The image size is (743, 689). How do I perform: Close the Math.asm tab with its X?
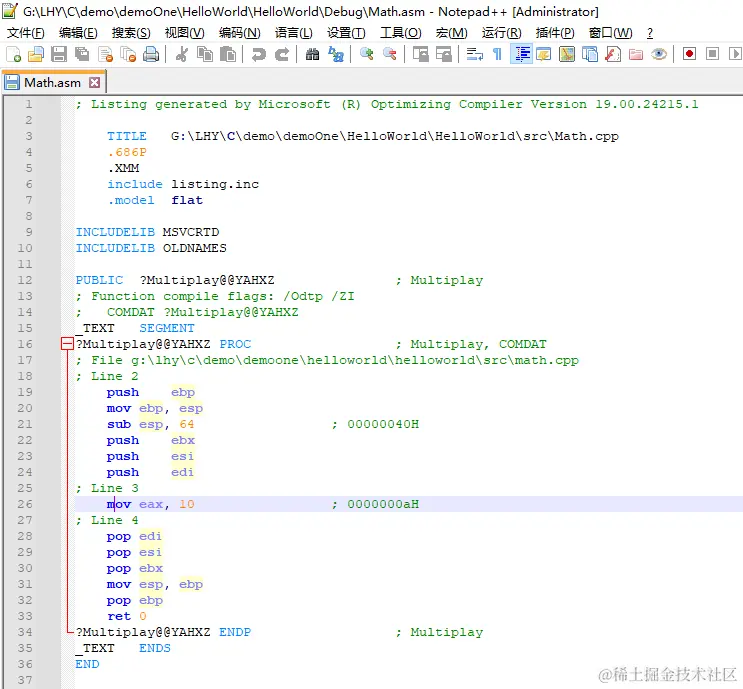(x=94, y=82)
